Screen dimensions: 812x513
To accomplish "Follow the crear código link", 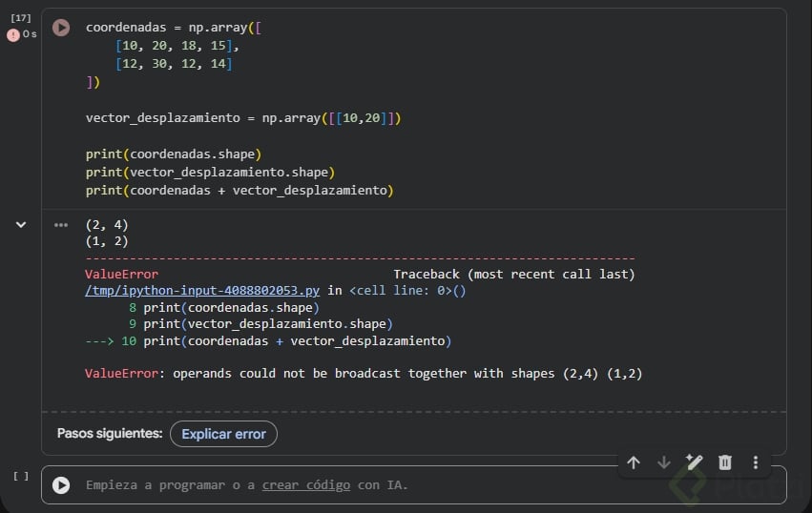I will click(305, 485).
